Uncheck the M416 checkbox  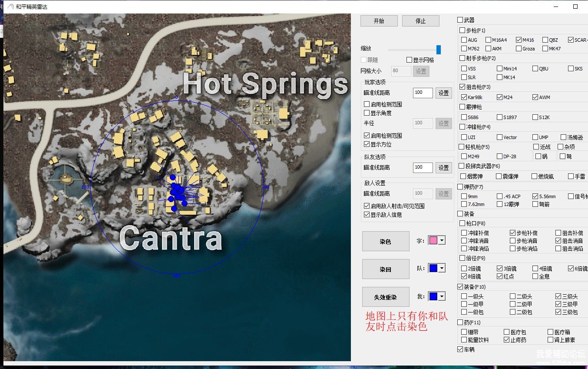point(519,40)
